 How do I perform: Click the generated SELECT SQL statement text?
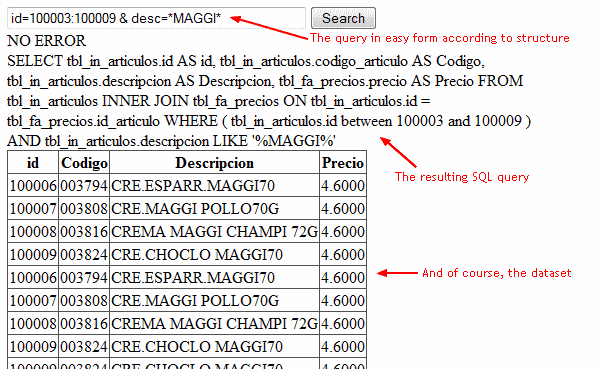[x=269, y=101]
